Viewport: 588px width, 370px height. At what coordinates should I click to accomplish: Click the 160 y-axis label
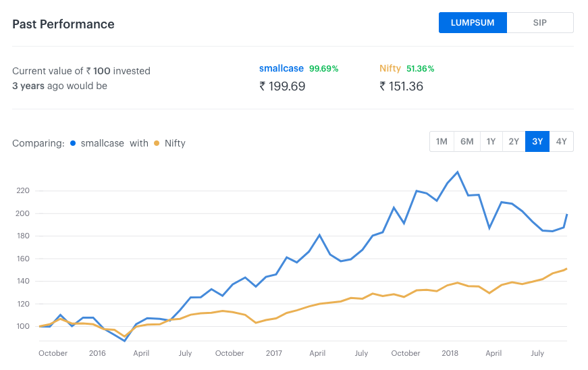[23, 259]
